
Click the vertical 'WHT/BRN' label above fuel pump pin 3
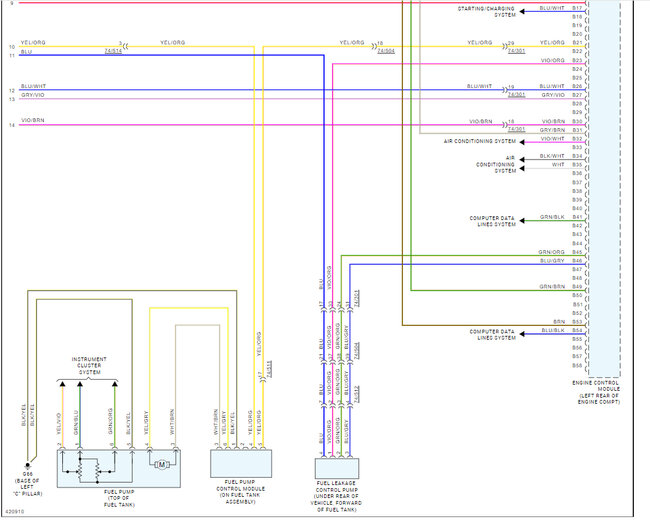(172, 422)
